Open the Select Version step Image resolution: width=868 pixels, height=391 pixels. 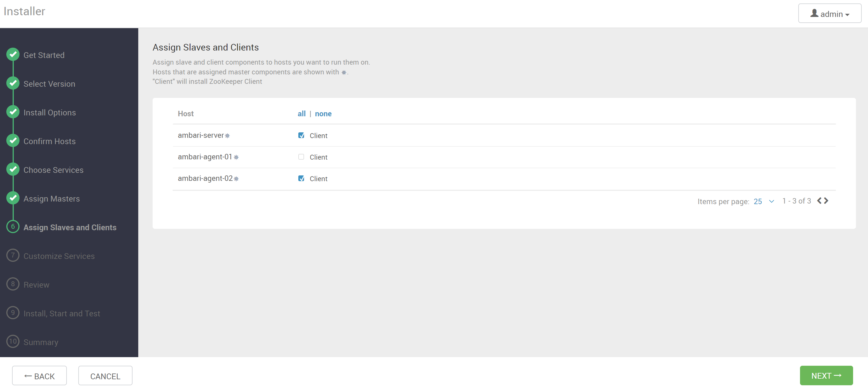click(x=49, y=84)
